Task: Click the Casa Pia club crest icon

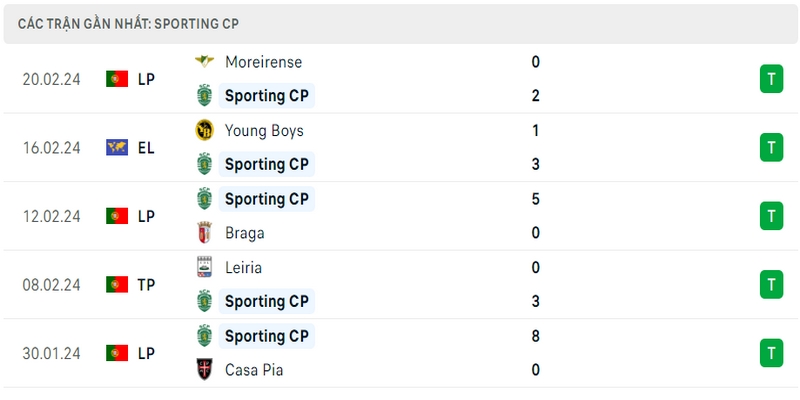Action: click(204, 369)
